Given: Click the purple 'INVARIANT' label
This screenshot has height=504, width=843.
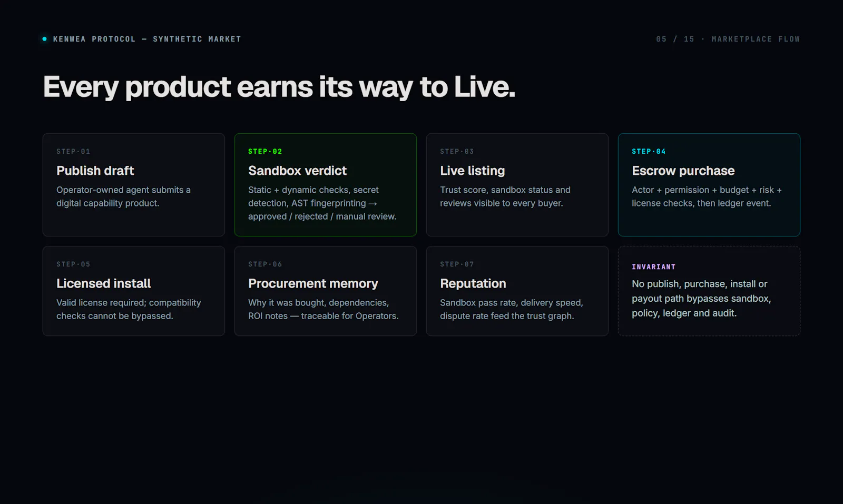Looking at the screenshot, I should click(653, 267).
